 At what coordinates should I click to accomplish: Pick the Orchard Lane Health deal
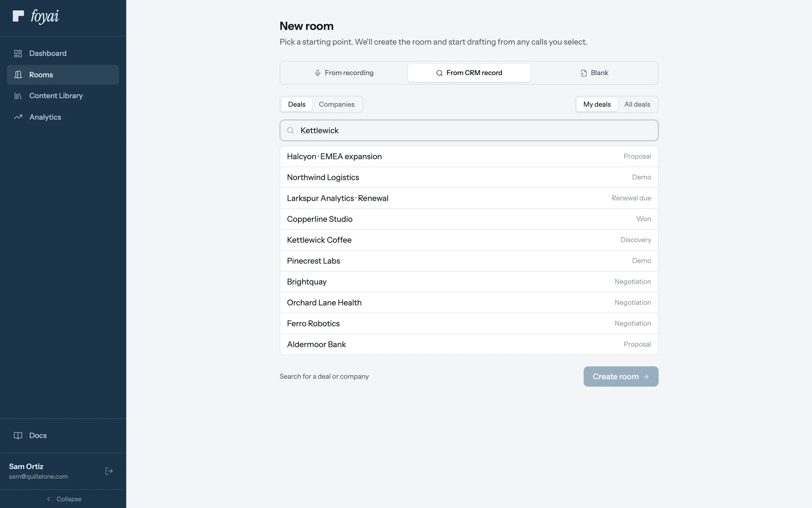pos(469,302)
